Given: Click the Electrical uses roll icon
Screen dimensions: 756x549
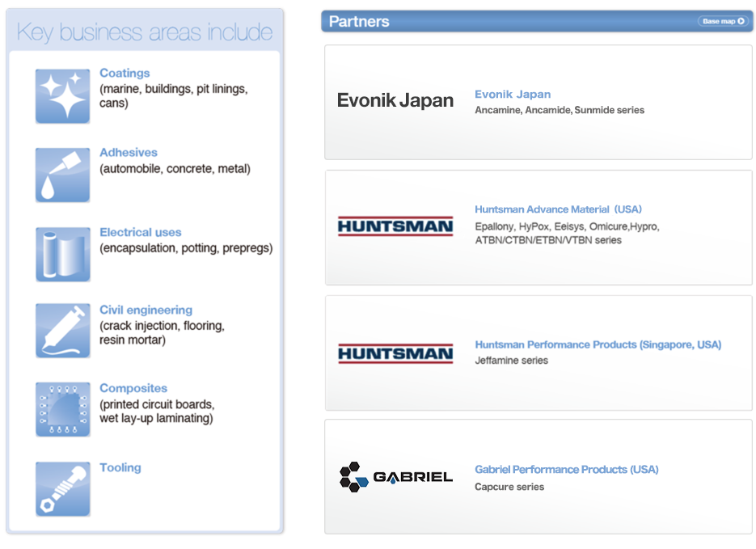Looking at the screenshot, I should point(63,255).
